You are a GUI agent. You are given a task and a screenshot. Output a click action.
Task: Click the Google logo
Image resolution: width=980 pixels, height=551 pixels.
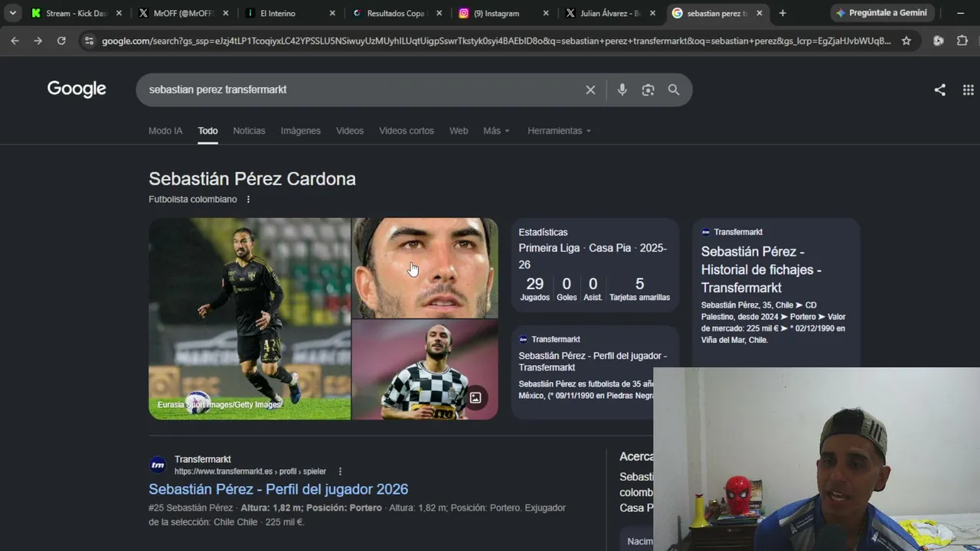point(77,89)
